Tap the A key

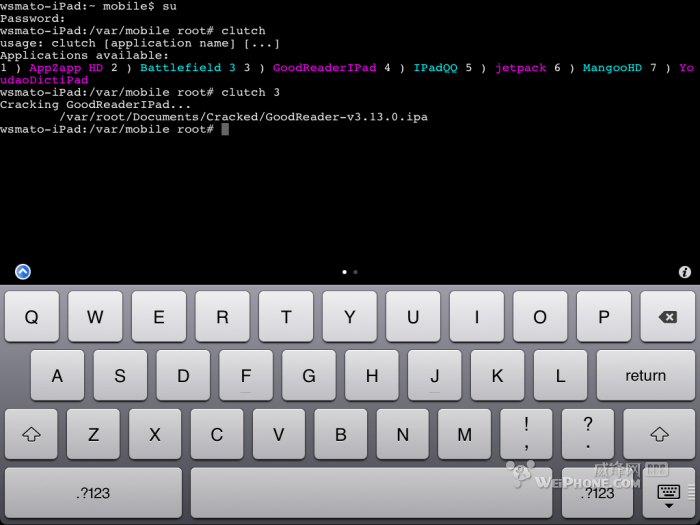tap(57, 375)
